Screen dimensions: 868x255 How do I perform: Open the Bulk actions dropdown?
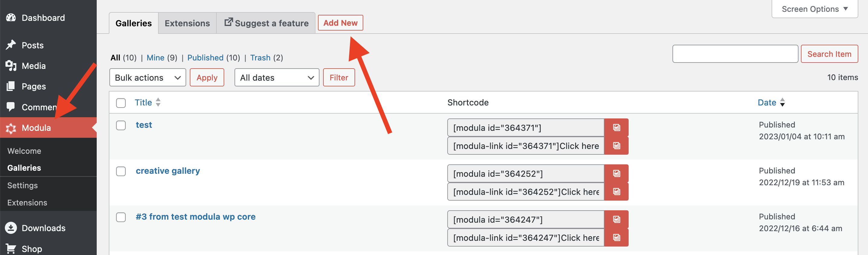click(x=147, y=77)
